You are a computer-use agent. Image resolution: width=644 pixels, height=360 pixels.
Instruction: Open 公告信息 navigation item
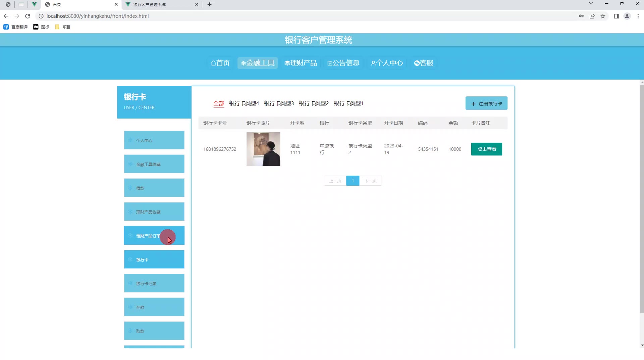tap(343, 63)
